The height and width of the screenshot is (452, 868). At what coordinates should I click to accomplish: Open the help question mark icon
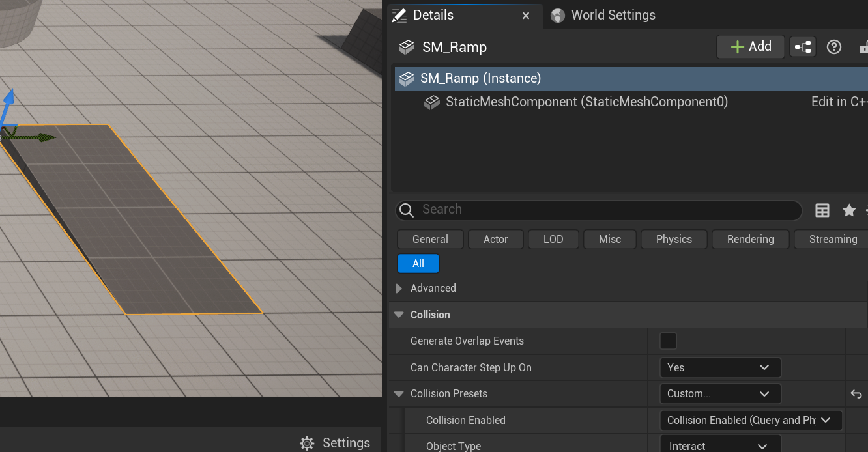[x=834, y=47]
